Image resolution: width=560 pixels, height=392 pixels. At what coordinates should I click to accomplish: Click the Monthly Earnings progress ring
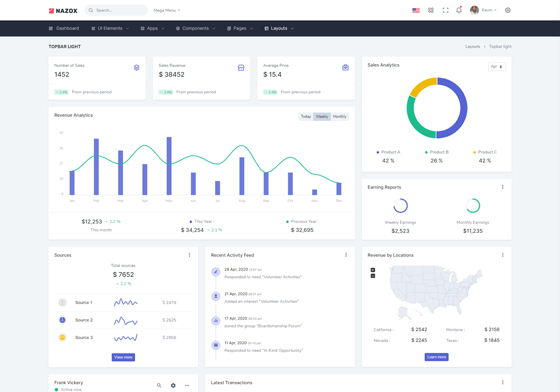coord(473,206)
